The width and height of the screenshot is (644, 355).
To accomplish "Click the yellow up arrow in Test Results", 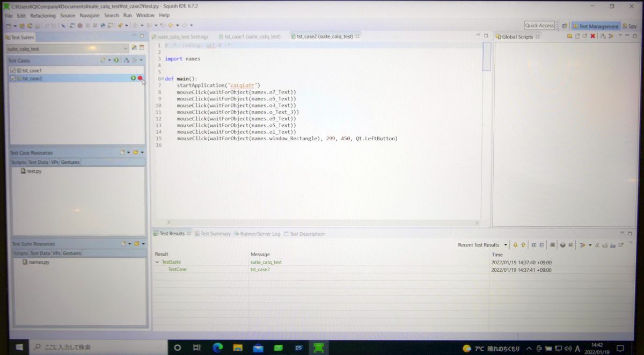I will (523, 245).
